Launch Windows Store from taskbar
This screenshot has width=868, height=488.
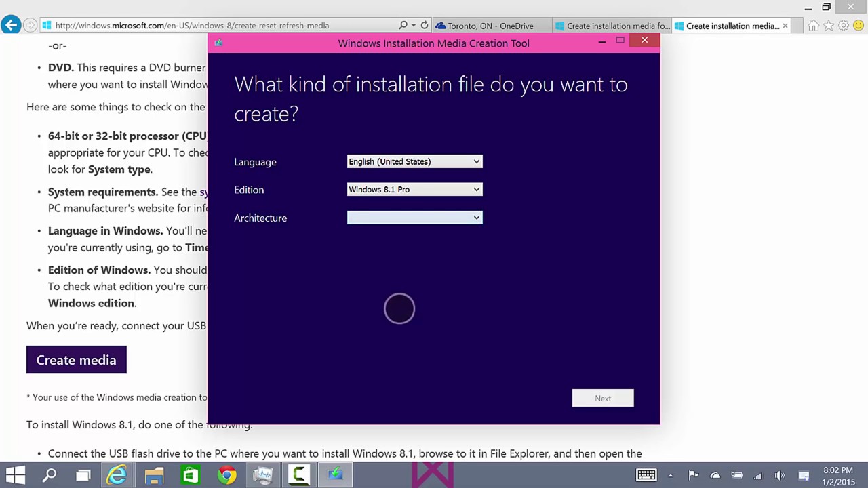[x=190, y=475]
